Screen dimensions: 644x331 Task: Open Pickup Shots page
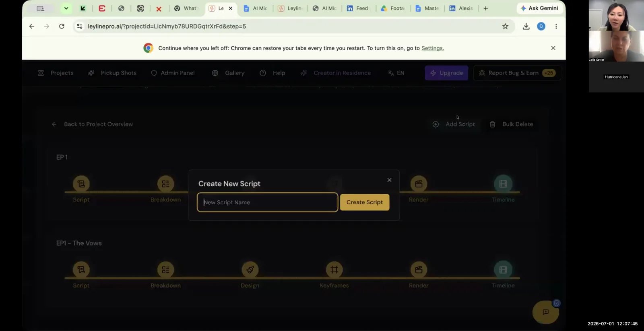point(112,73)
